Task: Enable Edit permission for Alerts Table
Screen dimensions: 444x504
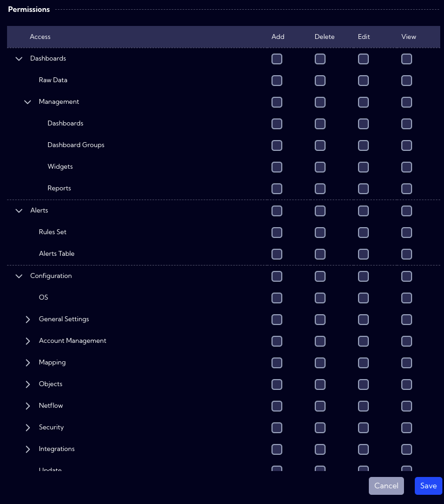Action: coord(363,254)
